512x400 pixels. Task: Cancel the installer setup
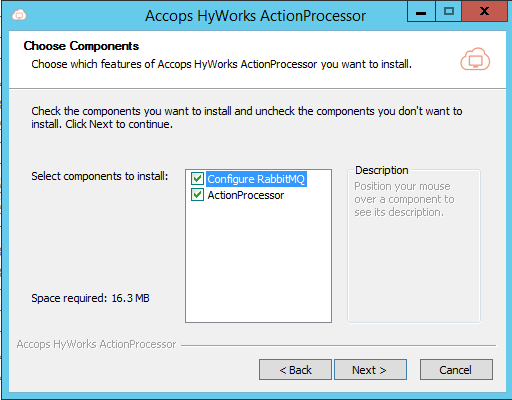click(456, 369)
